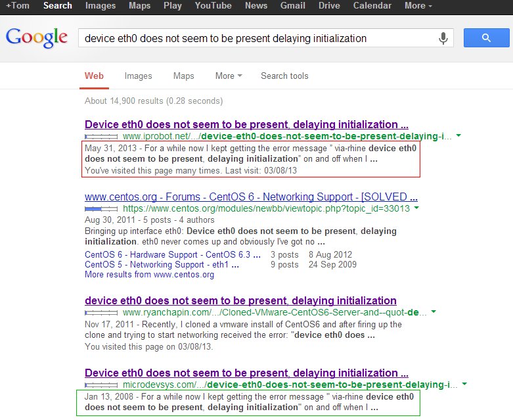Click the Google logo
Image resolution: width=513 pixels, height=420 pixels.
click(x=37, y=37)
